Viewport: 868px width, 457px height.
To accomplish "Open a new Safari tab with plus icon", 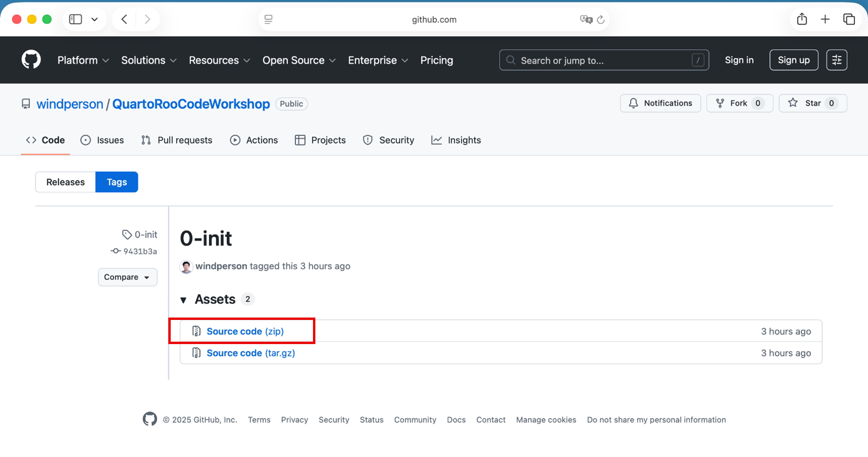I will (x=825, y=19).
